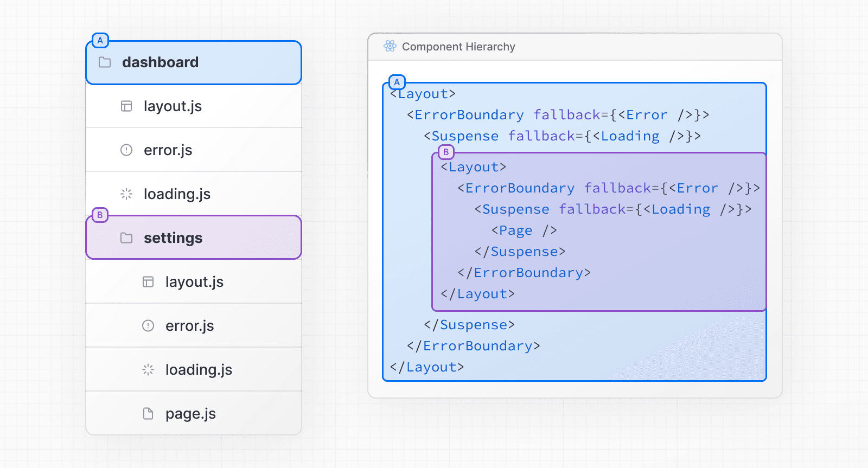
Task: Click the layout icon in settings folder
Action: (148, 282)
